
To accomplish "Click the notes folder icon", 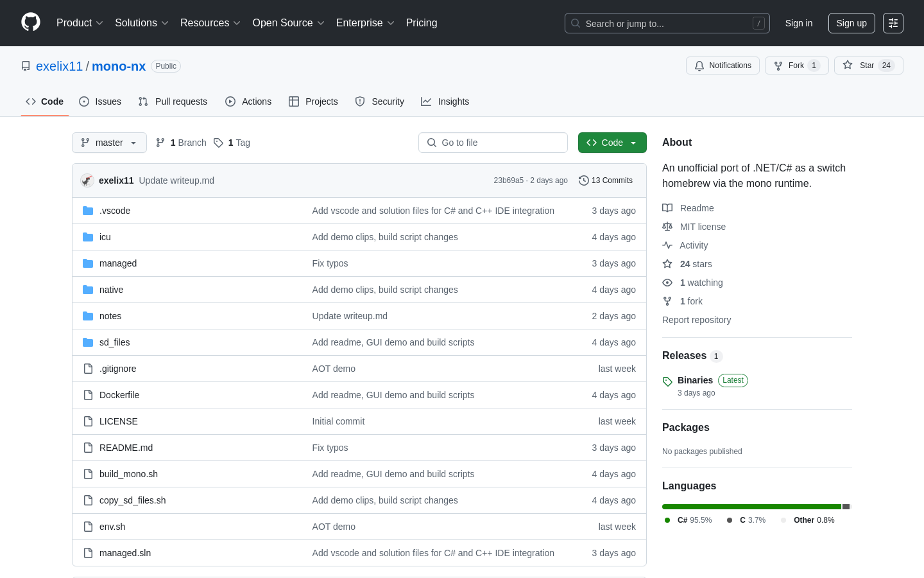I will (88, 316).
